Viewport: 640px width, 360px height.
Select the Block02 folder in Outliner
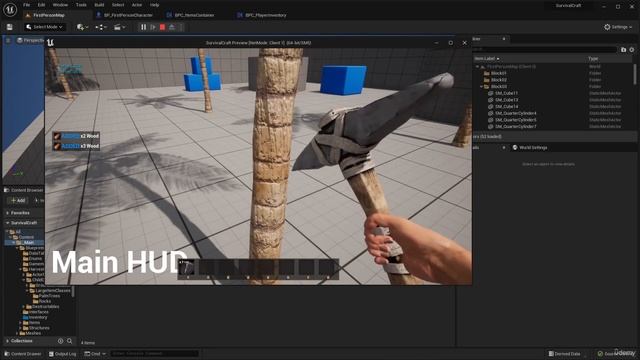(x=499, y=80)
